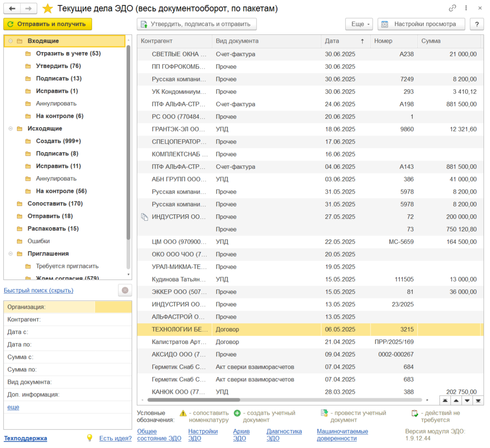Move down one row with the down arrow
The width and height of the screenshot is (490, 448).
(467, 401)
